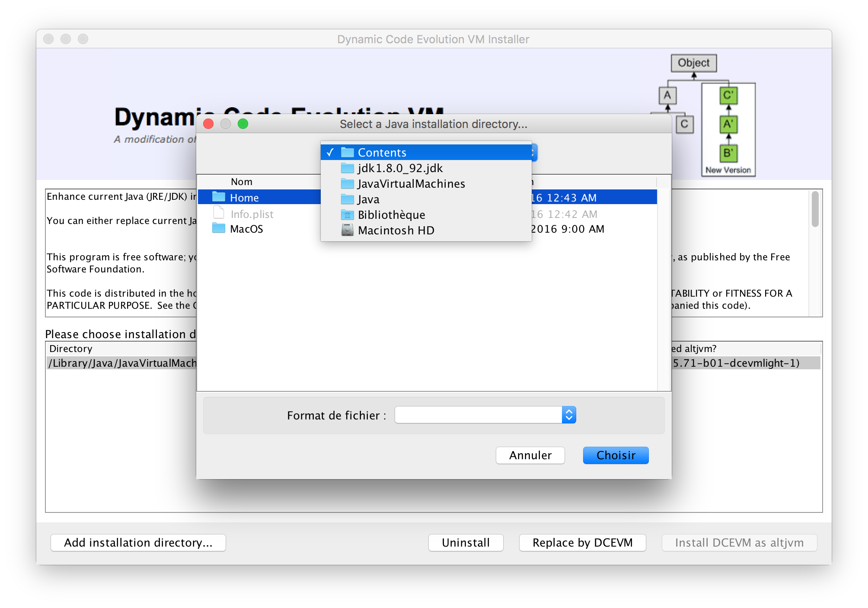Click "Add installation directory..."
This screenshot has width=868, height=608.
138,543
